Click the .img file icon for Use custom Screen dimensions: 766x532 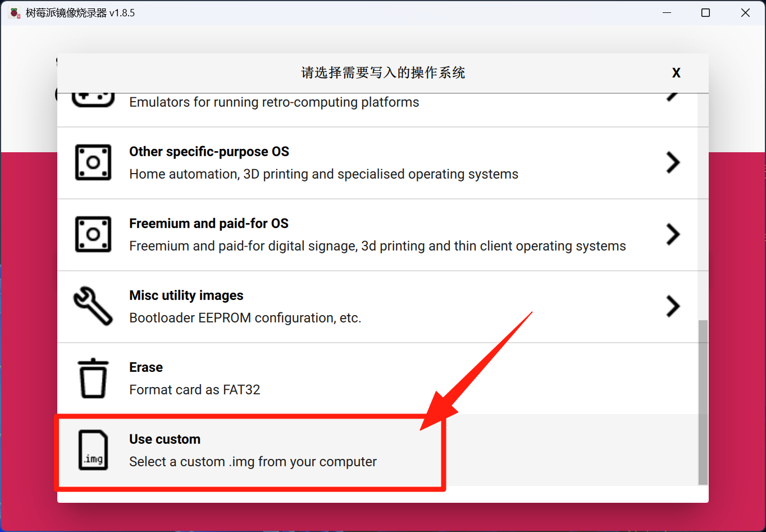click(93, 450)
